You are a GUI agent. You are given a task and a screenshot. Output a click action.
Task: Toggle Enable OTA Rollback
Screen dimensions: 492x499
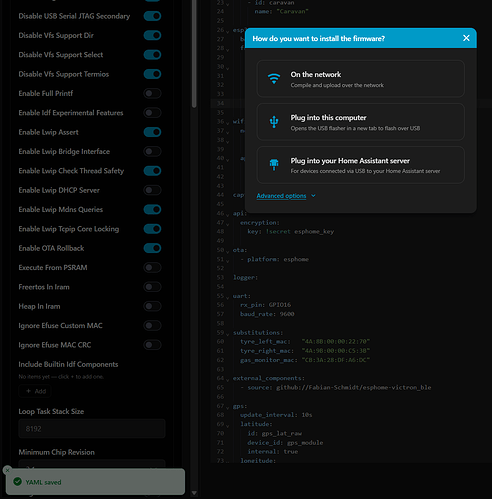pos(152,248)
